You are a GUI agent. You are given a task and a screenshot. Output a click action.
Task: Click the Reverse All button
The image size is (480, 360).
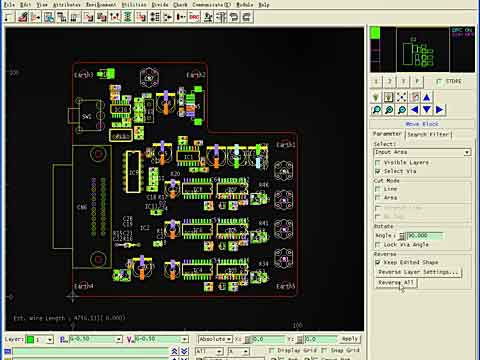pyautogui.click(x=396, y=283)
